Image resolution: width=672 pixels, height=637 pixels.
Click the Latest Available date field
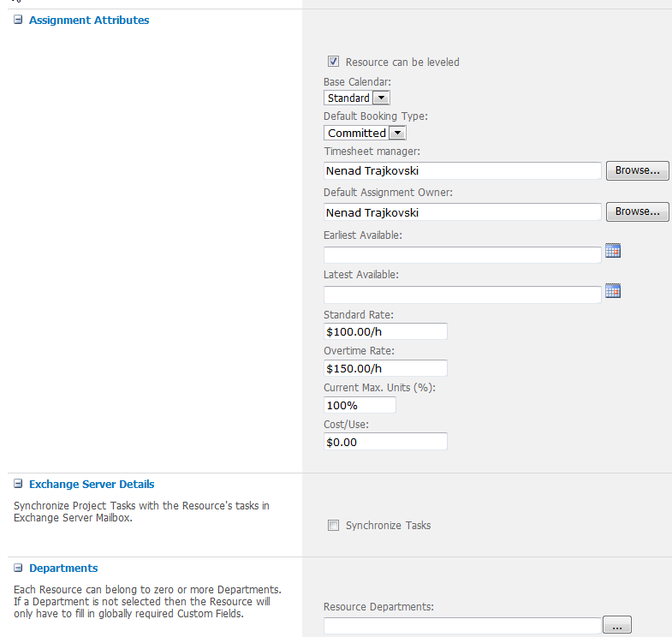click(462, 295)
